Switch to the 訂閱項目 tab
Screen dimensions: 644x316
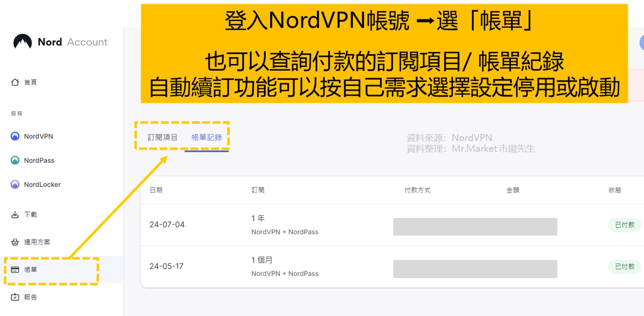point(163,137)
